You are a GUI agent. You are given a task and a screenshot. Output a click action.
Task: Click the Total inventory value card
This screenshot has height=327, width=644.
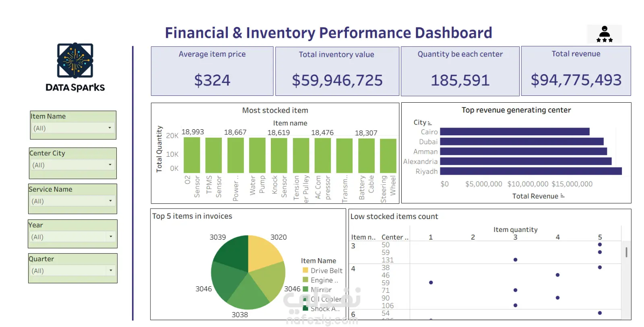pyautogui.click(x=337, y=71)
